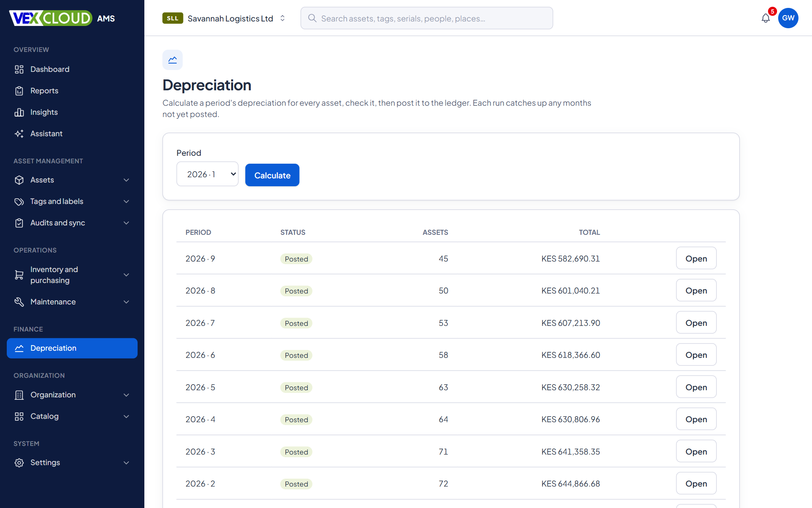Open the 2026 · 6 depreciation run
The width and height of the screenshot is (812, 508).
[696, 354]
